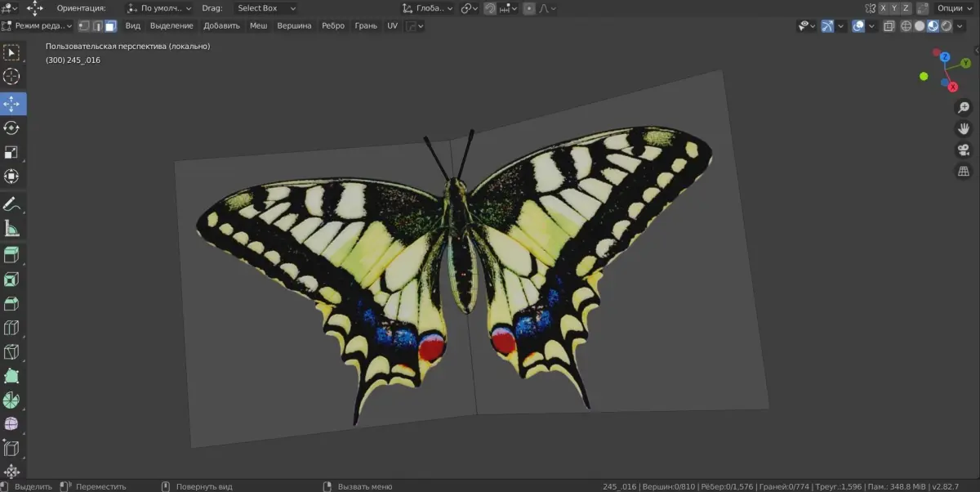Pick the Loop Cut tool

coord(12,329)
